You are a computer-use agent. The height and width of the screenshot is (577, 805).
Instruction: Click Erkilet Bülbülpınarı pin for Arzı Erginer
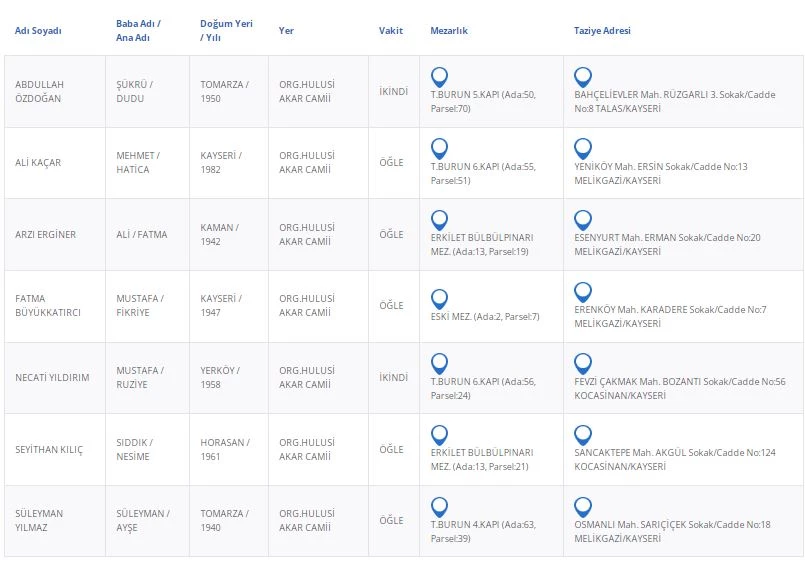click(x=439, y=220)
